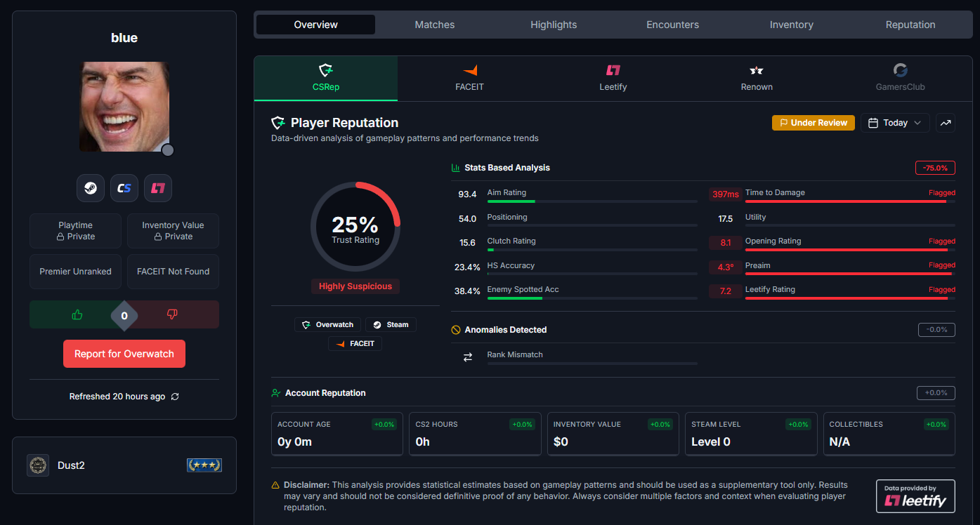Select the CSRep source tab
This screenshot has height=525, width=980.
[x=326, y=79]
